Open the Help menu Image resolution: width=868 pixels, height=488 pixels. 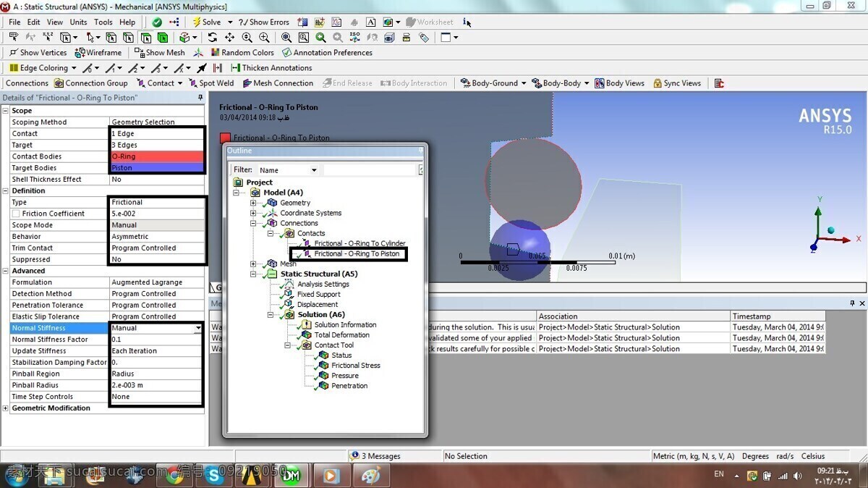127,22
